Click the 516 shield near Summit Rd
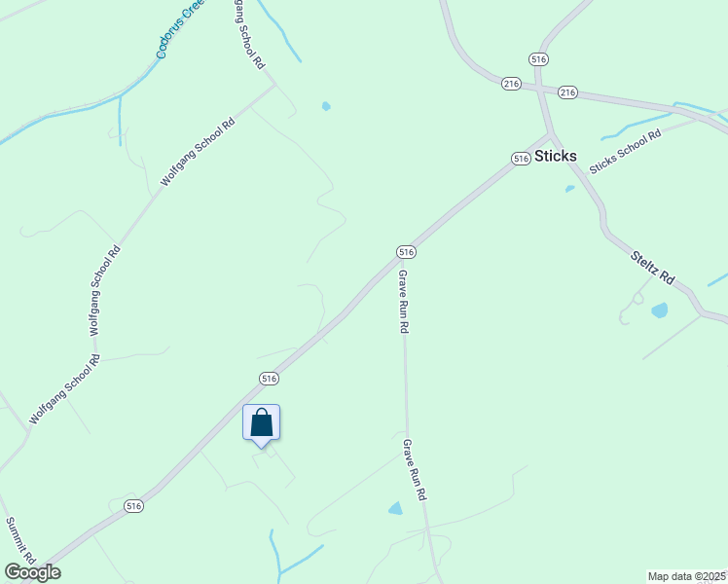This screenshot has width=728, height=584. coord(133,506)
